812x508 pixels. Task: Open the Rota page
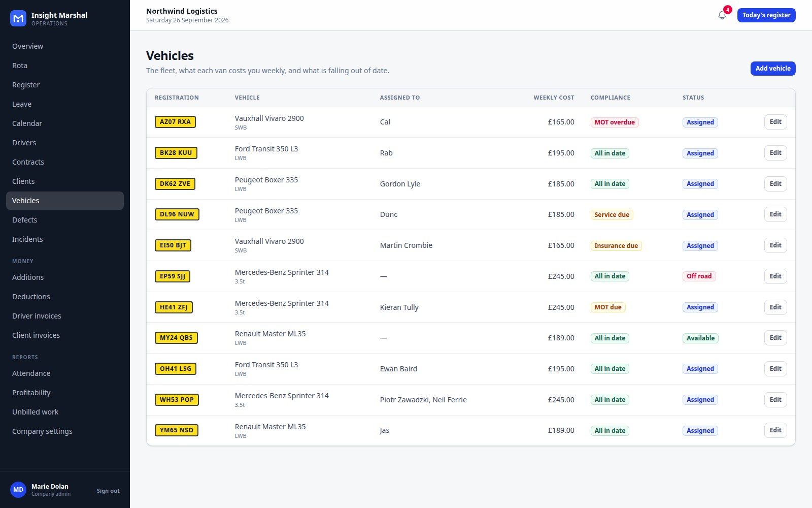coord(65,66)
